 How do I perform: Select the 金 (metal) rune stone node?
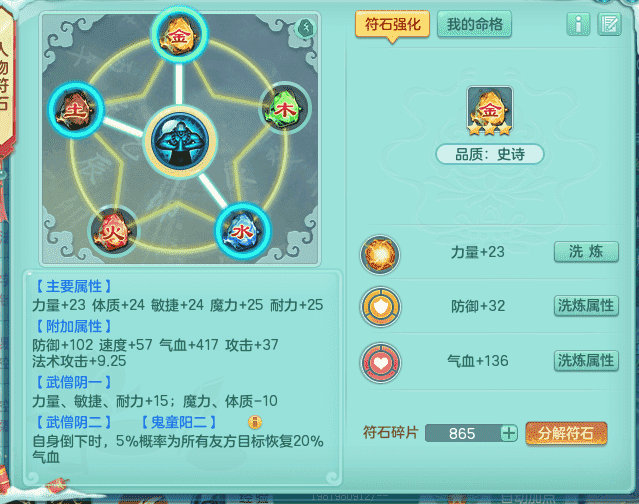click(179, 35)
